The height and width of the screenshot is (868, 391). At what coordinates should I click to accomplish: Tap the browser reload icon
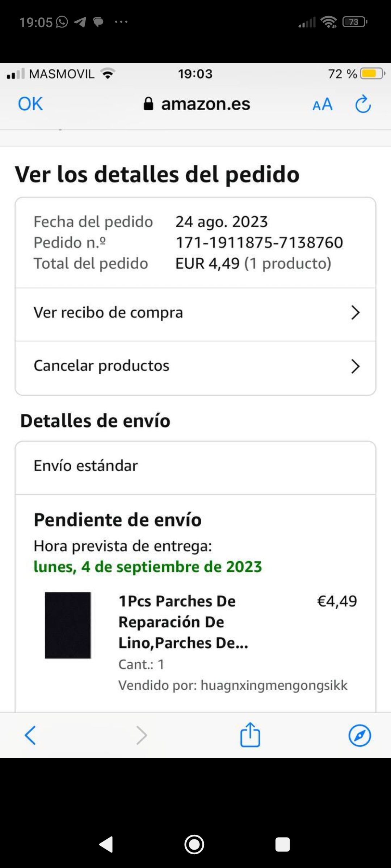coord(363,104)
